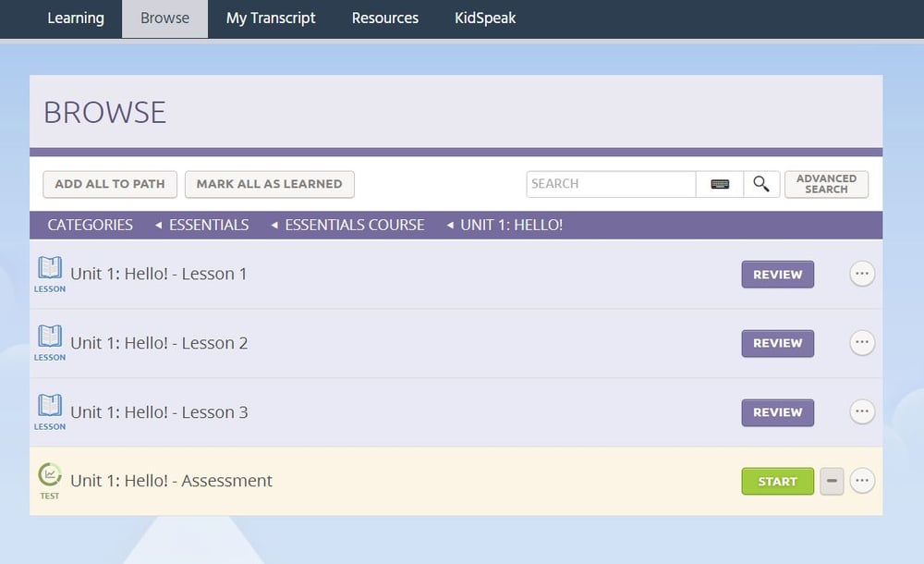
Task: Click inside the SEARCH input field
Action: point(610,184)
